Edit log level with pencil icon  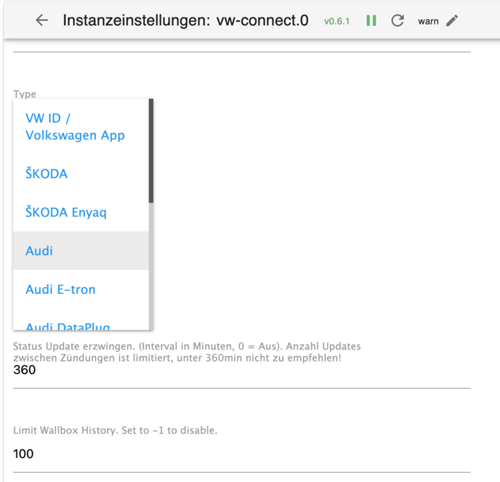click(452, 21)
